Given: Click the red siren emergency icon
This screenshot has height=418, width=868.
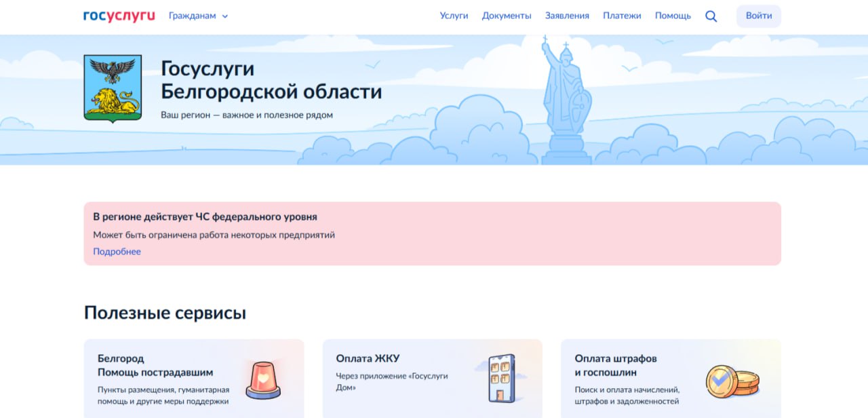Looking at the screenshot, I should [x=261, y=379].
